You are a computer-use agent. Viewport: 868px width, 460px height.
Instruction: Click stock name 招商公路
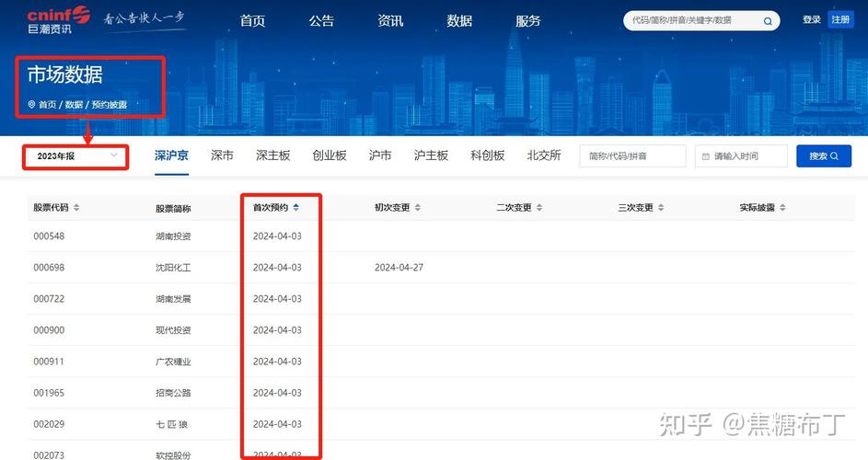pyautogui.click(x=173, y=393)
